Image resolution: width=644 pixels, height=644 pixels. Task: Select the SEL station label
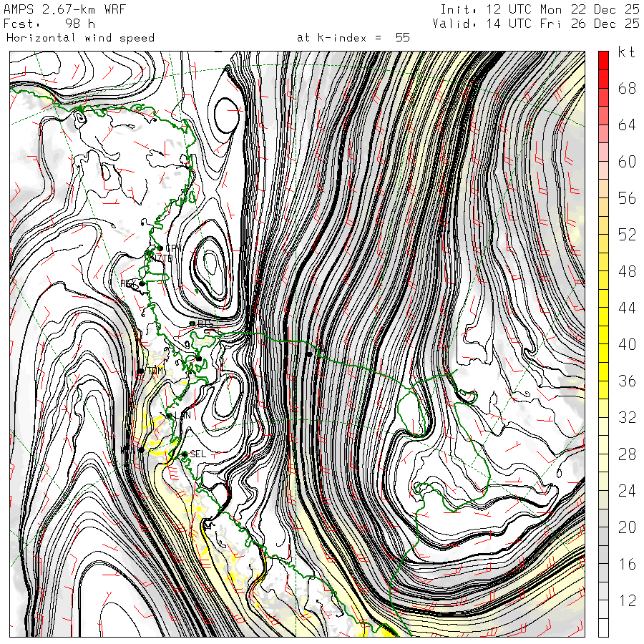tap(197, 454)
